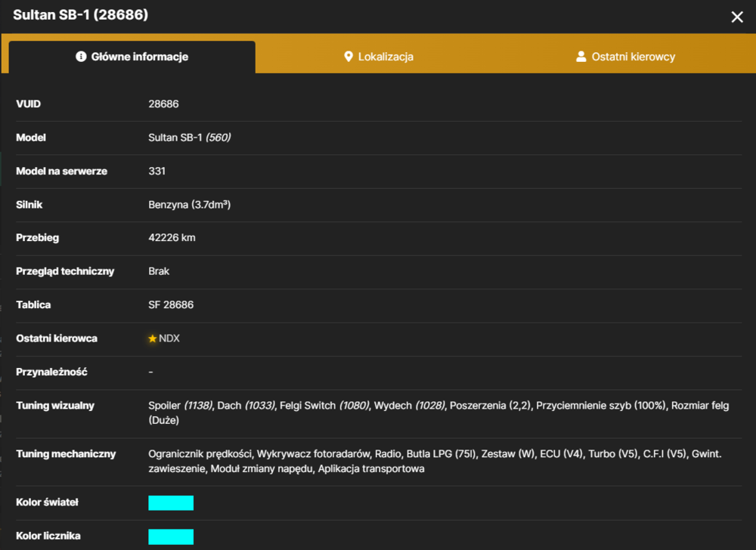This screenshot has width=756, height=550.
Task: Click the cyan Kolor licznika swatch
Action: [171, 536]
